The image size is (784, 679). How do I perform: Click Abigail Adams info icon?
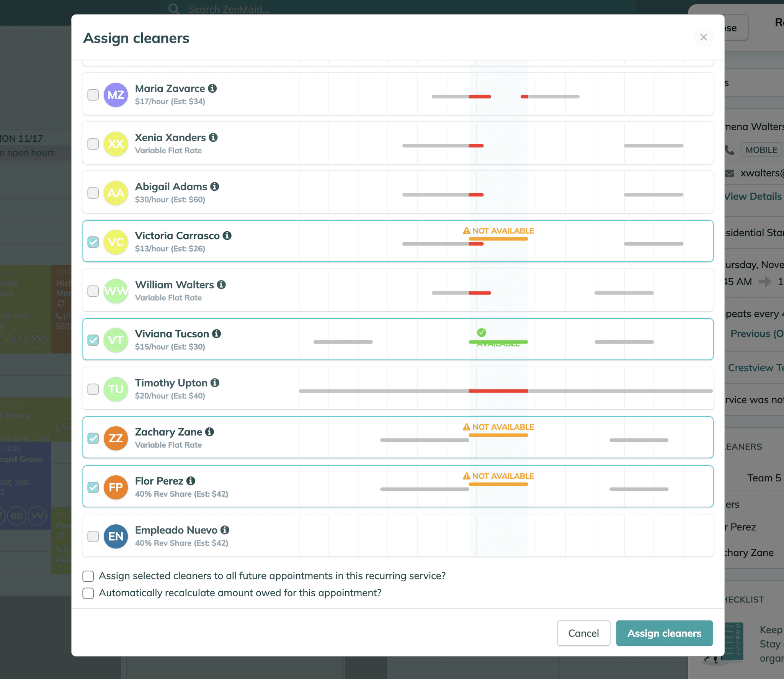(215, 187)
